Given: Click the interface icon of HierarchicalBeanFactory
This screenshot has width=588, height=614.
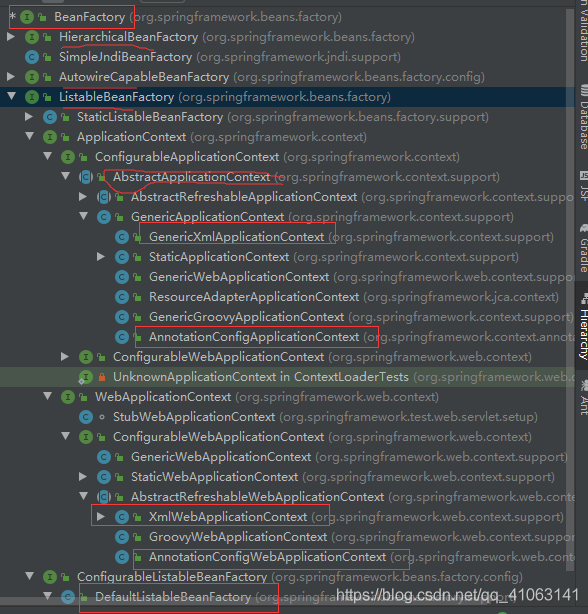Looking at the screenshot, I should pos(32,37).
